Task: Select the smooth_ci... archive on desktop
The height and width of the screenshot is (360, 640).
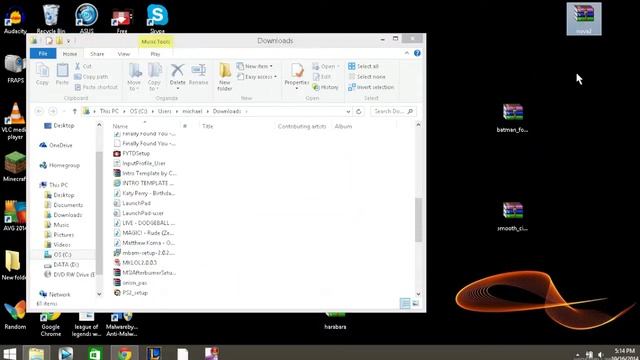Action: 512,216
